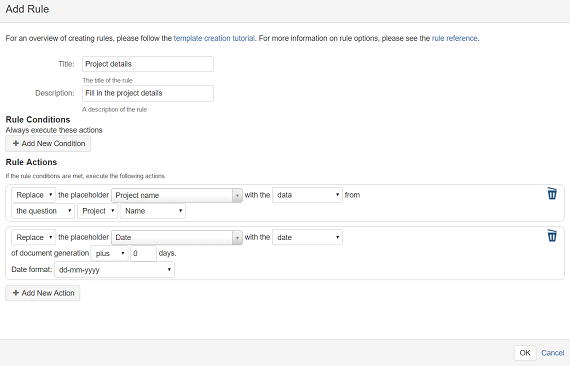The height and width of the screenshot is (366, 570).
Task: Open the Project dropdown
Action: 97,211
